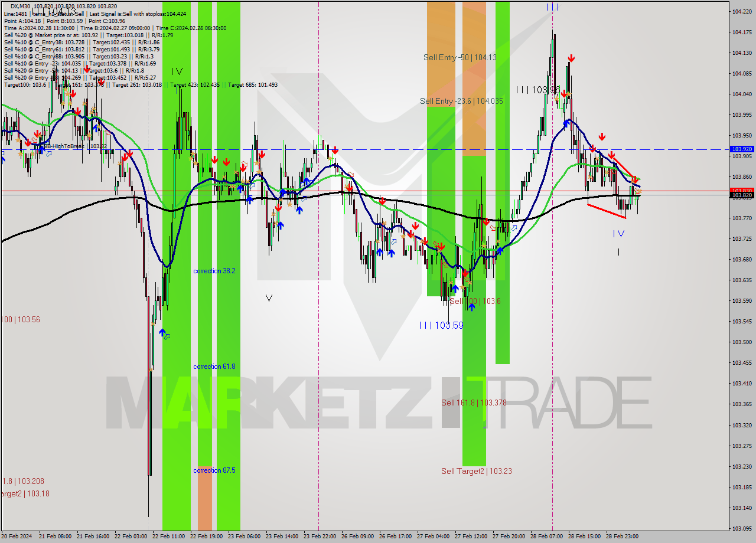This screenshot has width=756, height=543.
Task: Click 103.950 on the price axis
Action: point(742,135)
